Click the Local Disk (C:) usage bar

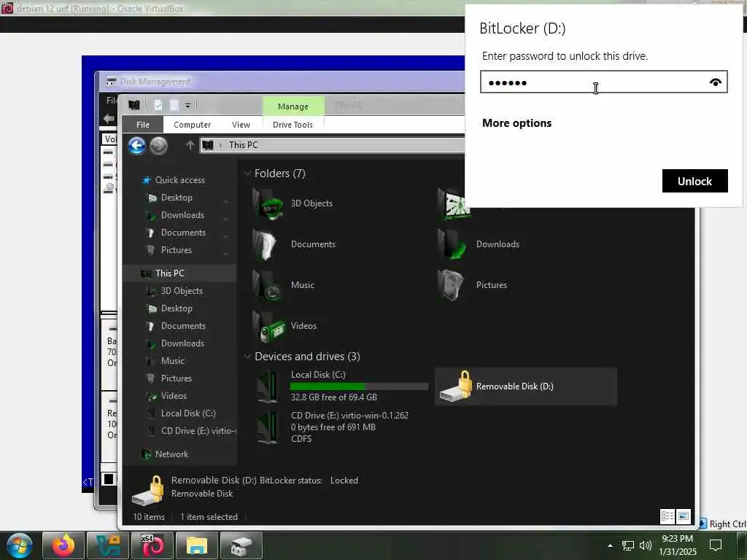point(359,386)
